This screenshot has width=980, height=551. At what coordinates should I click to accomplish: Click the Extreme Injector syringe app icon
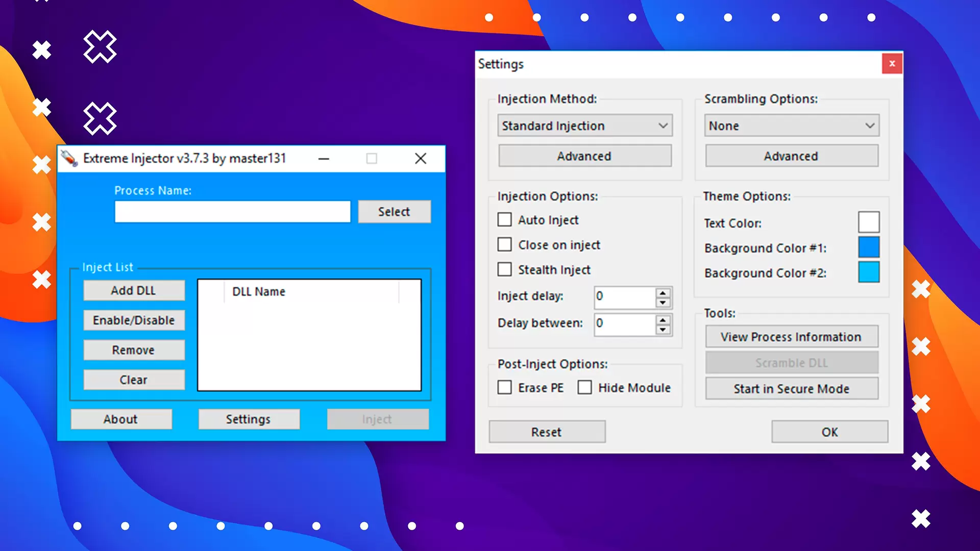pyautogui.click(x=69, y=159)
